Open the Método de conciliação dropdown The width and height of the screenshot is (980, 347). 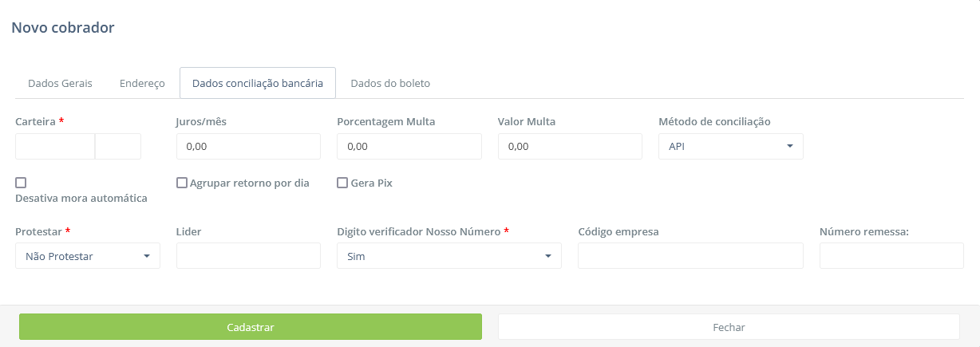(x=730, y=147)
